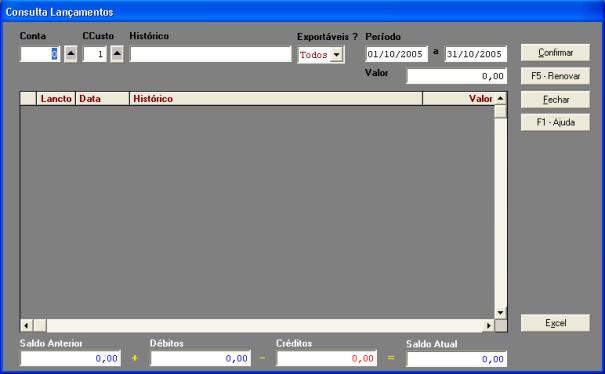Image resolution: width=605 pixels, height=374 pixels.
Task: Open the CCusto lookup arrow button
Action: (x=117, y=54)
